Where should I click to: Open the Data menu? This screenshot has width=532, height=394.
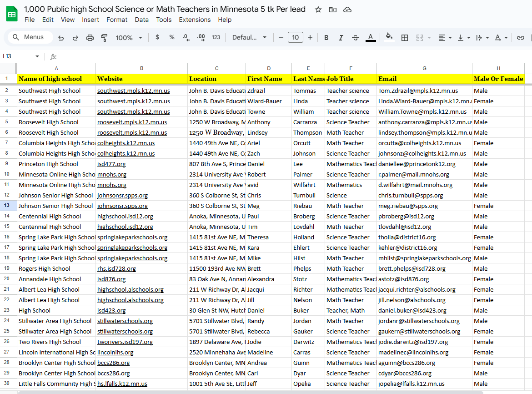(141, 20)
